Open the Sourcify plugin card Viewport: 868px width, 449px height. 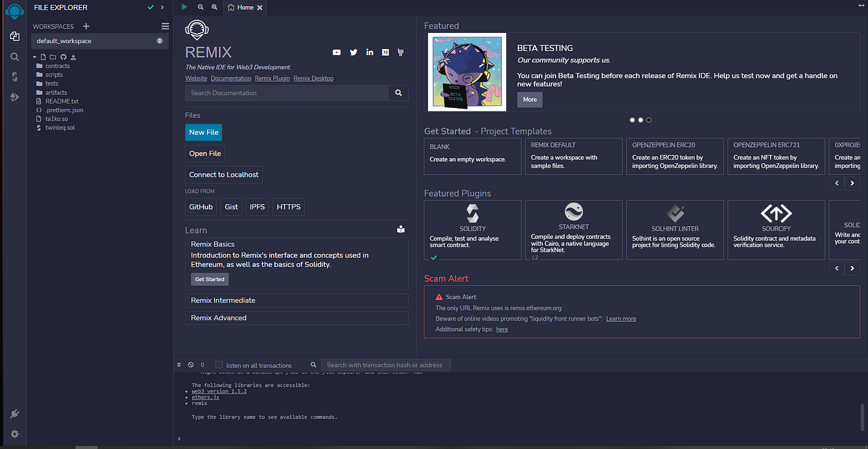tap(776, 229)
